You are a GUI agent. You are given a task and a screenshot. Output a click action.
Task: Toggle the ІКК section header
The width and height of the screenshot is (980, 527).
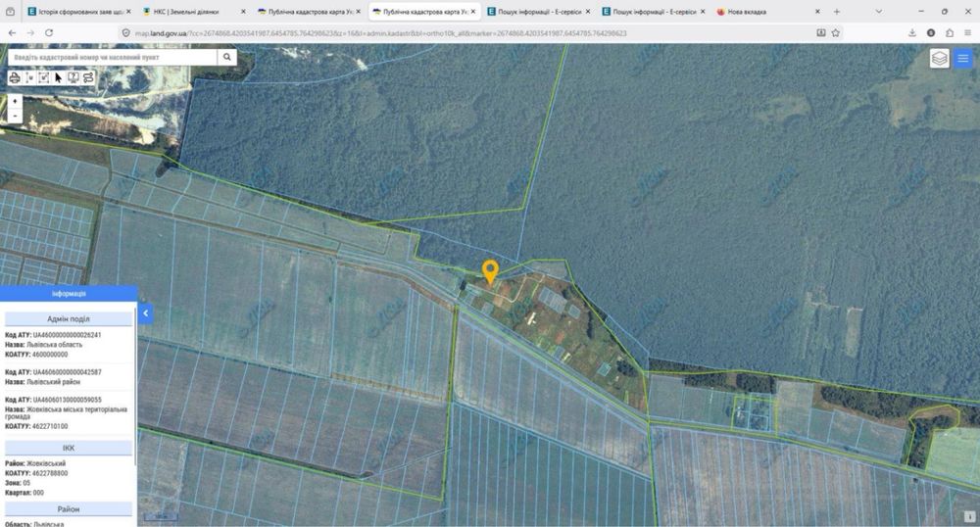[x=69, y=448]
